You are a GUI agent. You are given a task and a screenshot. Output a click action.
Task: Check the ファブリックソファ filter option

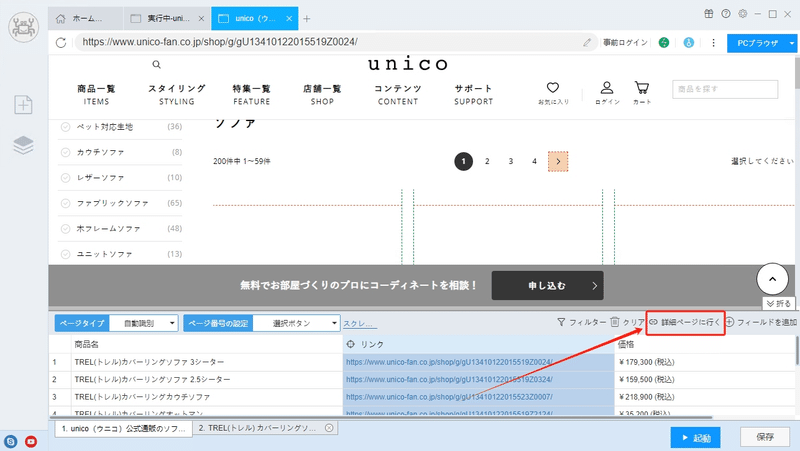click(x=65, y=203)
